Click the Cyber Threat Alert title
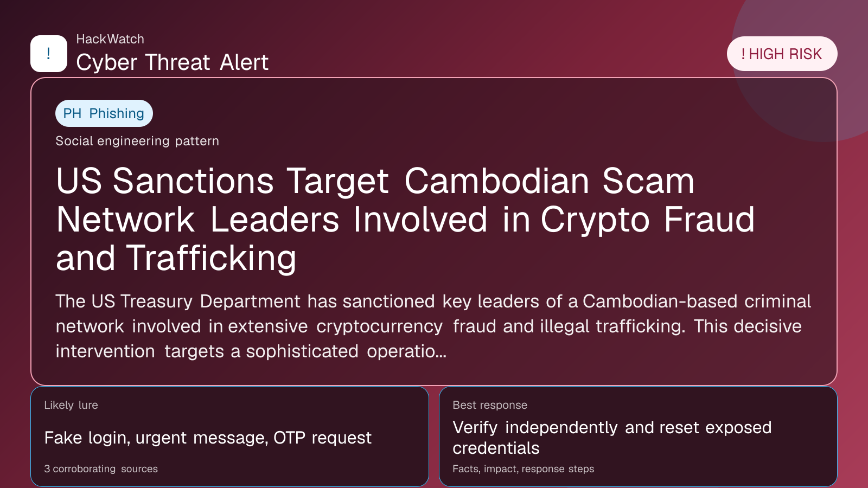This screenshot has width=868, height=488. (172, 62)
